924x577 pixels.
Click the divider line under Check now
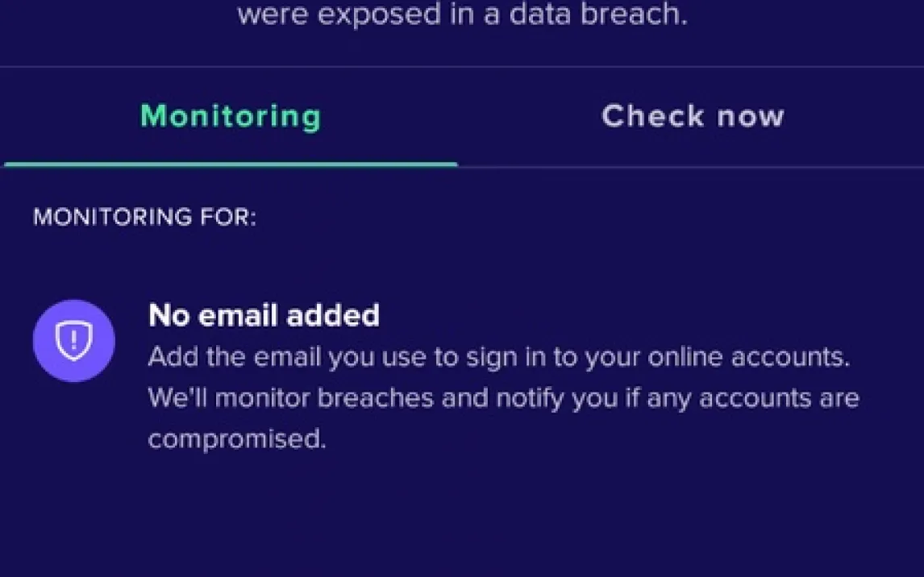click(691, 167)
